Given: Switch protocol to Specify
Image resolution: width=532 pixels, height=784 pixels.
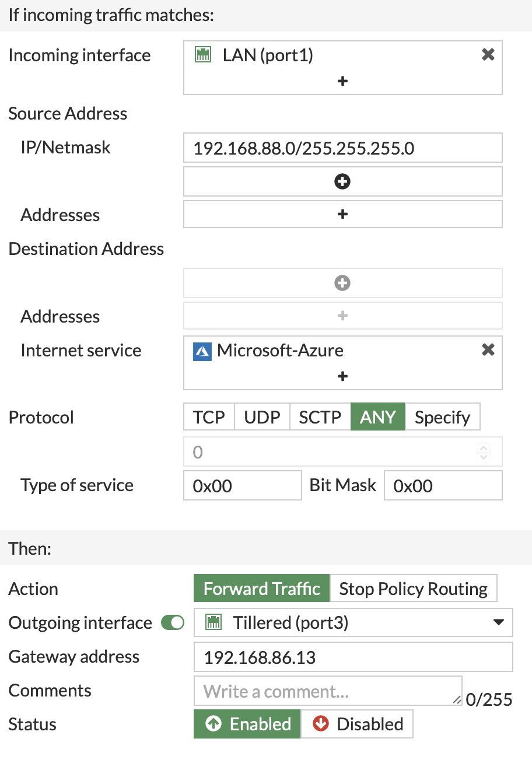Looking at the screenshot, I should tap(442, 416).
